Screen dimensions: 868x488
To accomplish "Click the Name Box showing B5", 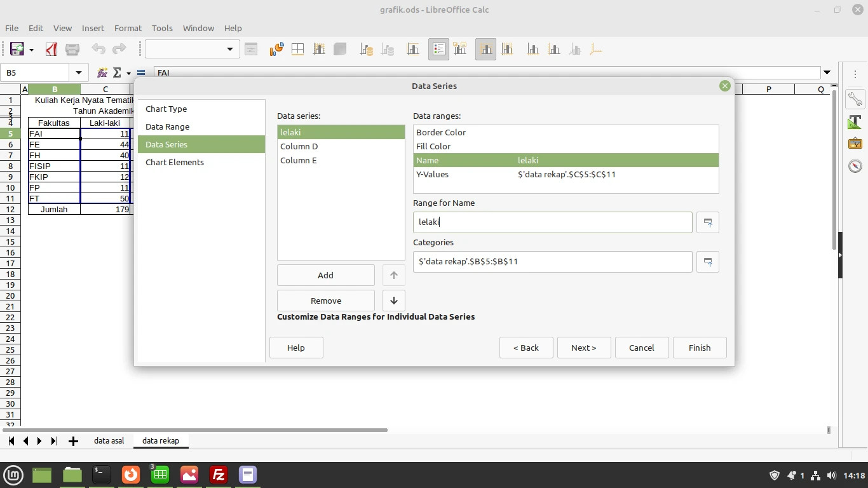I will click(x=35, y=73).
